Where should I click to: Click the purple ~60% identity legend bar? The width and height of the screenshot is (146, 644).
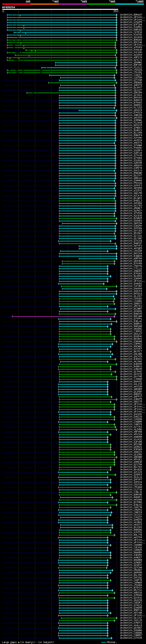click(73, 4)
